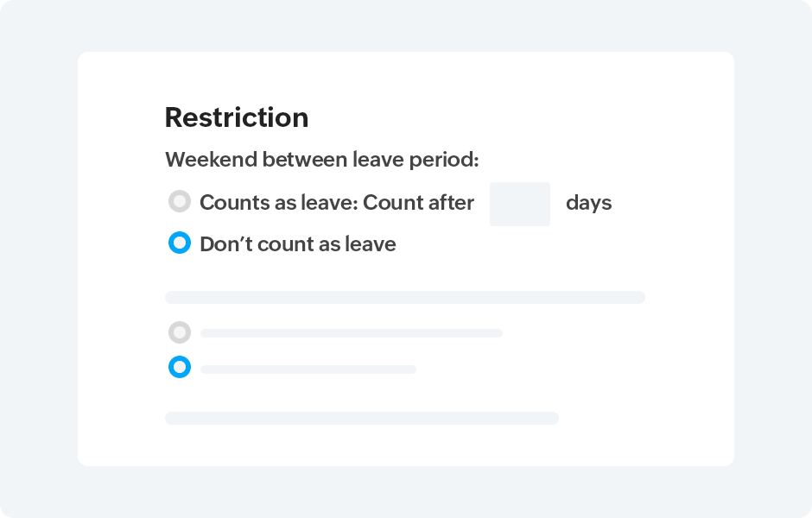Click the "Weekend between leave period:" text
Image resolution: width=812 pixels, height=518 pixels.
pos(321,160)
